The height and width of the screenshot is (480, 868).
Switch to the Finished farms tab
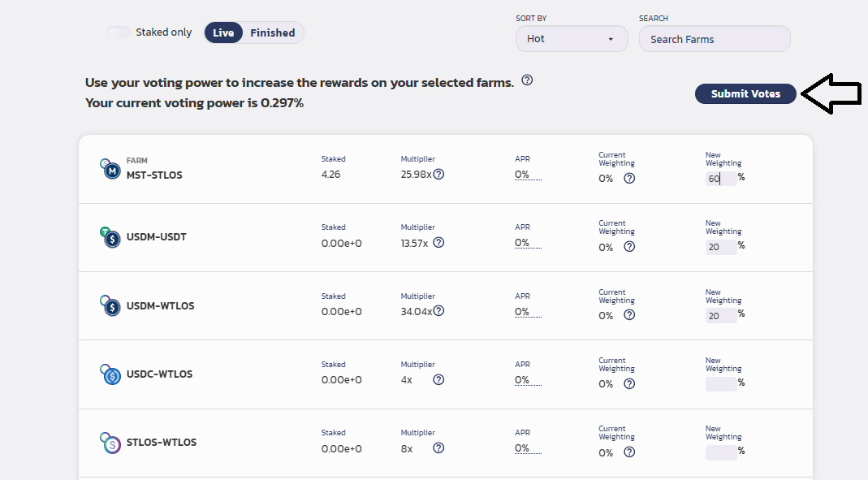coord(272,33)
